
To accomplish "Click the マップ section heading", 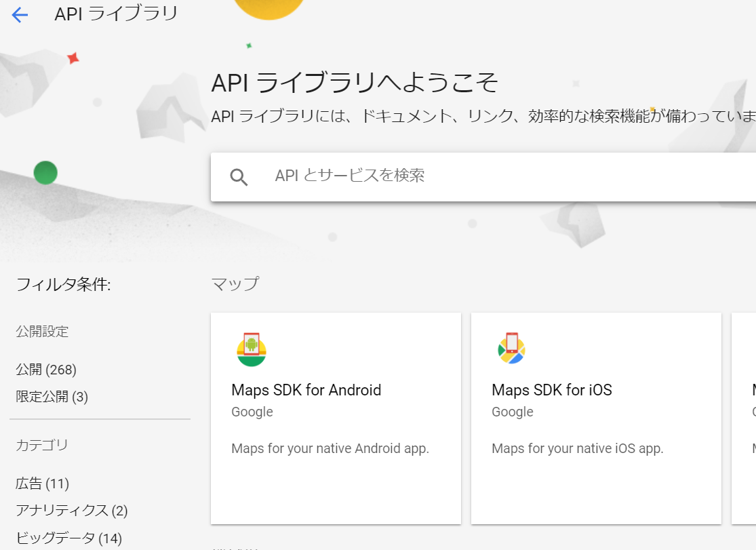I will point(235,283).
